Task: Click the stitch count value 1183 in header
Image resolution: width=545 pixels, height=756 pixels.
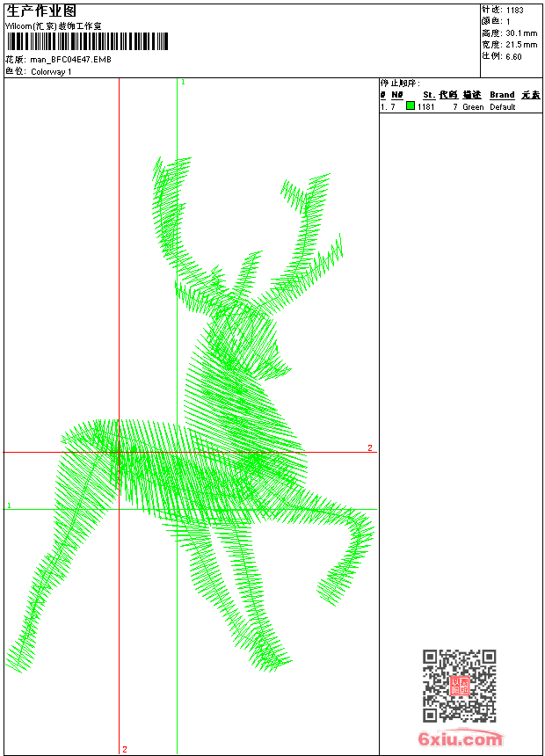Action: (514, 11)
